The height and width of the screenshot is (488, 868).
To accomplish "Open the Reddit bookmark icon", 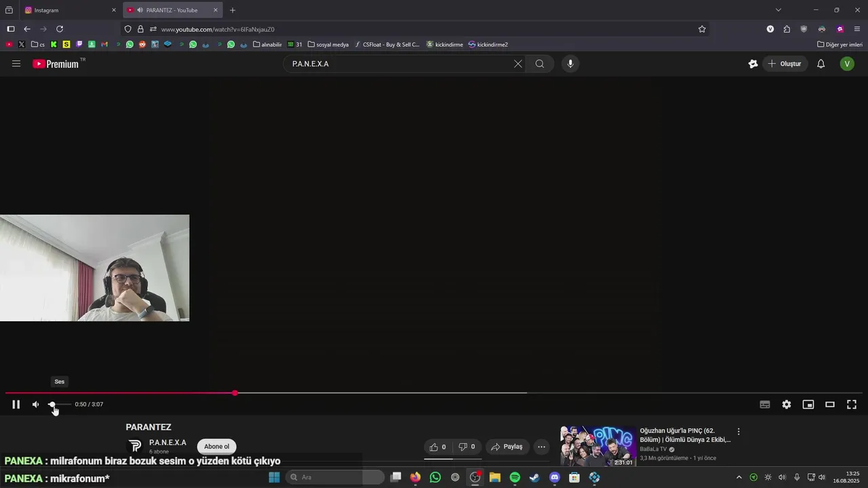I will 142,45.
